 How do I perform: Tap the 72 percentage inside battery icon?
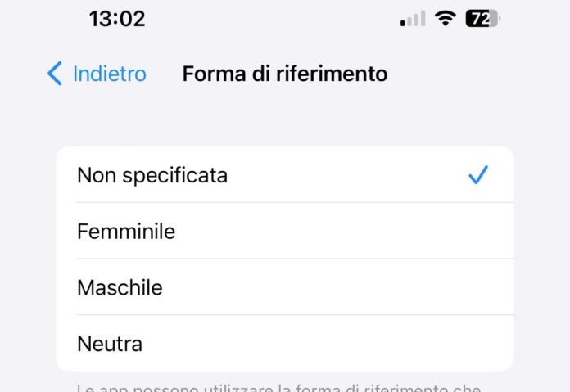tap(478, 19)
